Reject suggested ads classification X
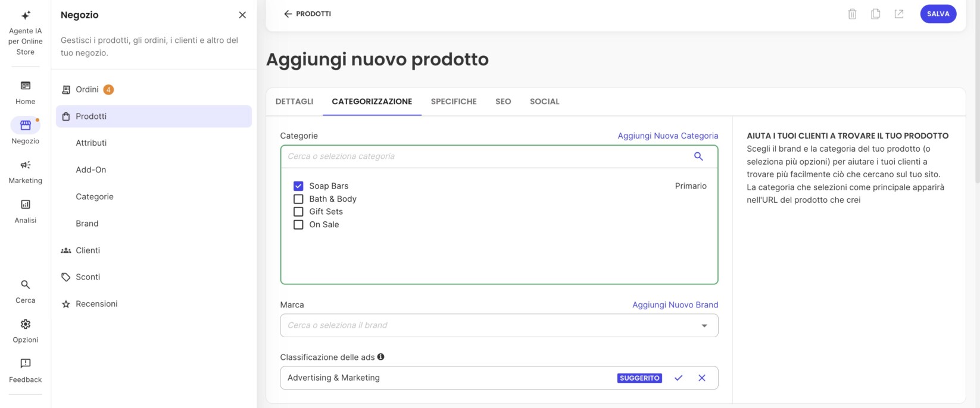The height and width of the screenshot is (408, 980). tap(702, 378)
